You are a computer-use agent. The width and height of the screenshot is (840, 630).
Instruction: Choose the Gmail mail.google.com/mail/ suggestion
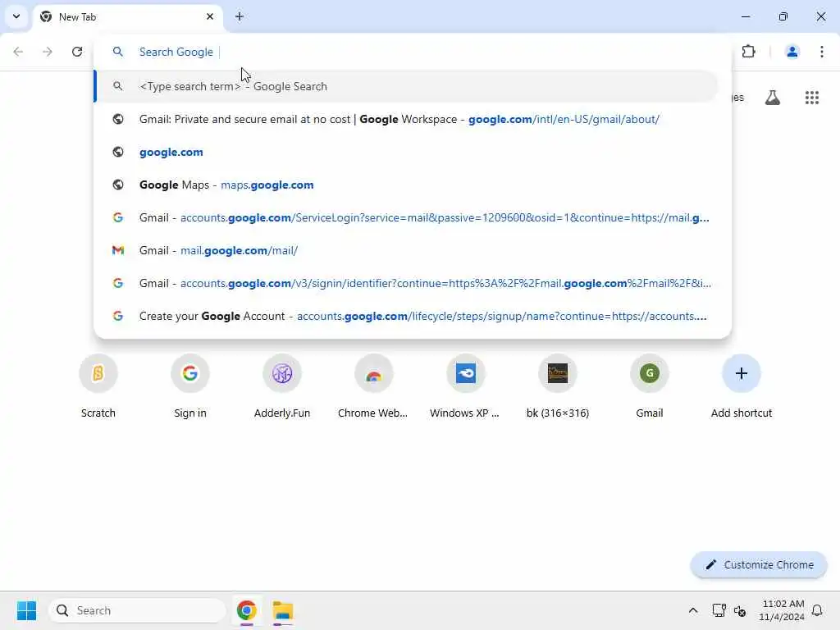[x=406, y=250]
